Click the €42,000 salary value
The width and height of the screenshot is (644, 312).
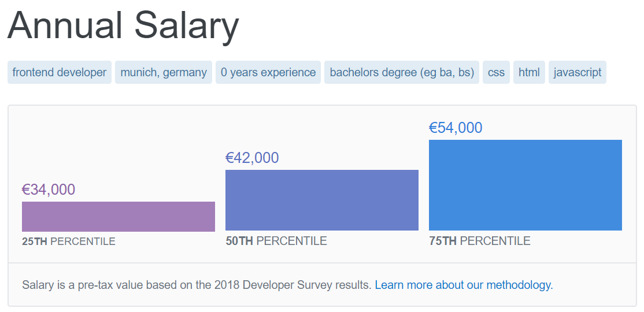(252, 158)
